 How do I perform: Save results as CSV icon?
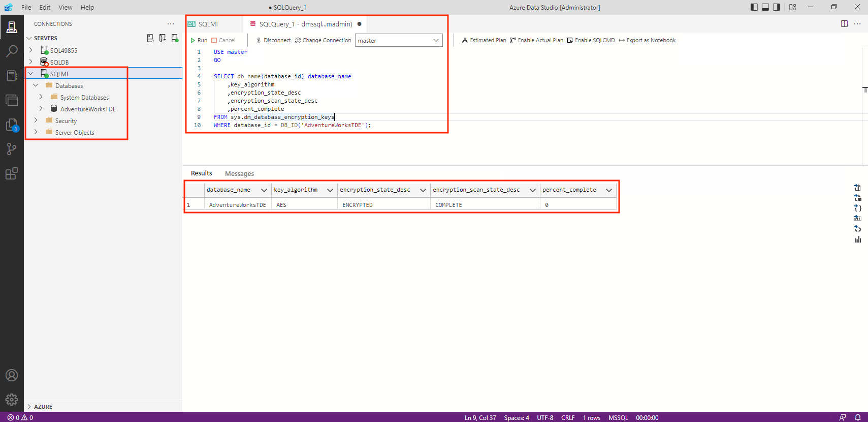(857, 188)
